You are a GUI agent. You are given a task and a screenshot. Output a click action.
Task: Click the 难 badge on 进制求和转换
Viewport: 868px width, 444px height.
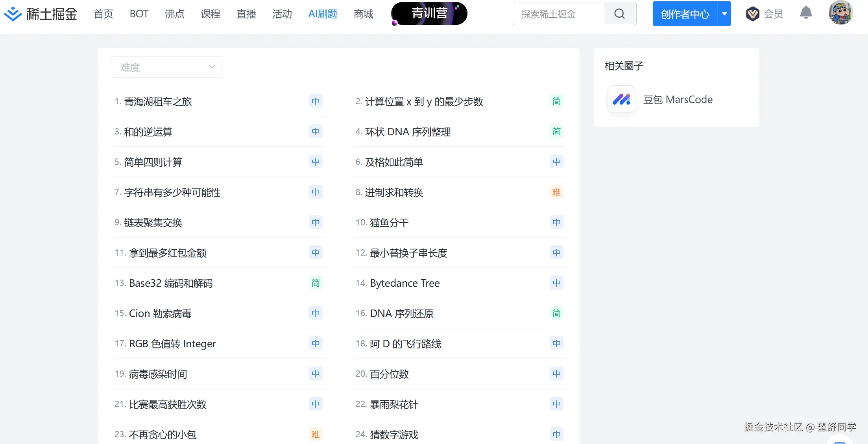pyautogui.click(x=556, y=192)
